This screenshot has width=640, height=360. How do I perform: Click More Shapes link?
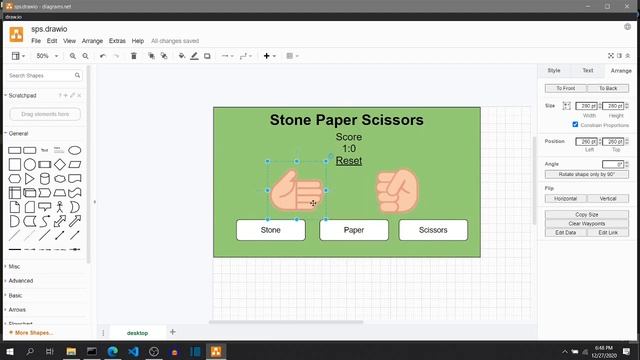[x=31, y=333]
